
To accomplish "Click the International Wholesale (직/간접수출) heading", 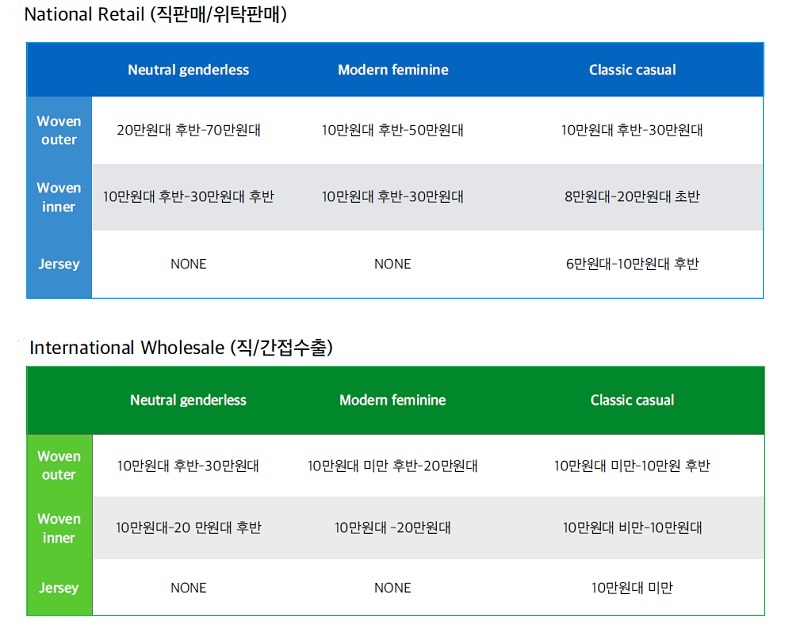I will 181,347.
